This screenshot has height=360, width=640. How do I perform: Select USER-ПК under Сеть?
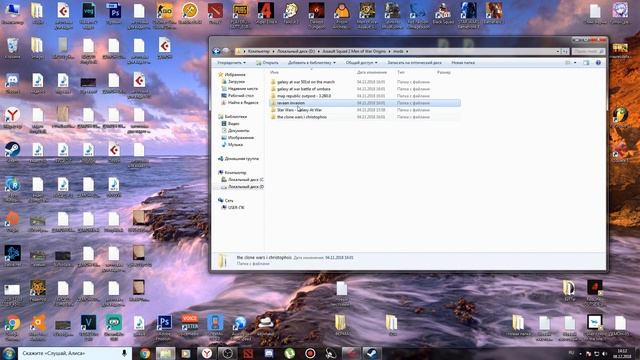pos(236,207)
